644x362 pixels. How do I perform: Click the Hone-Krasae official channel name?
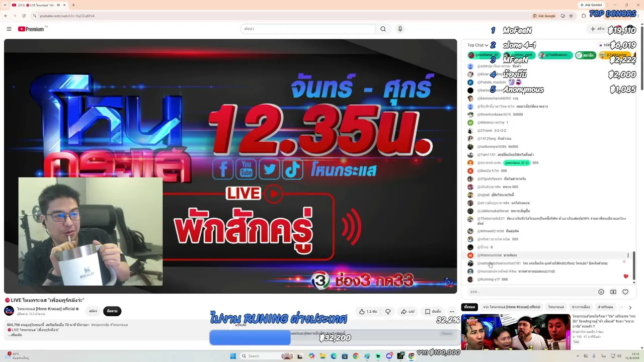[46, 309]
